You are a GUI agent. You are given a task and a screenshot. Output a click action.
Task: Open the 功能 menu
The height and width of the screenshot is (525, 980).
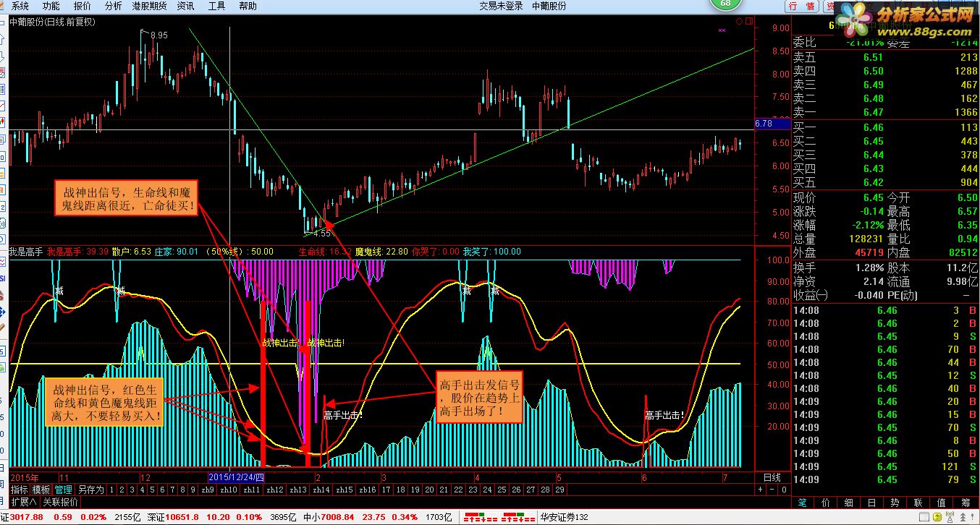pyautogui.click(x=51, y=6)
